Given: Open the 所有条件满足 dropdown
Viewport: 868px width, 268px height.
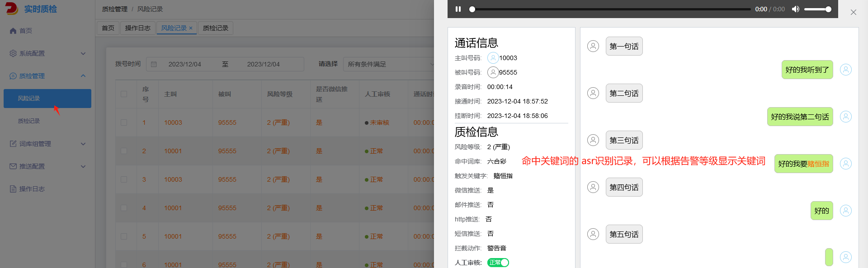Looking at the screenshot, I should [x=389, y=64].
